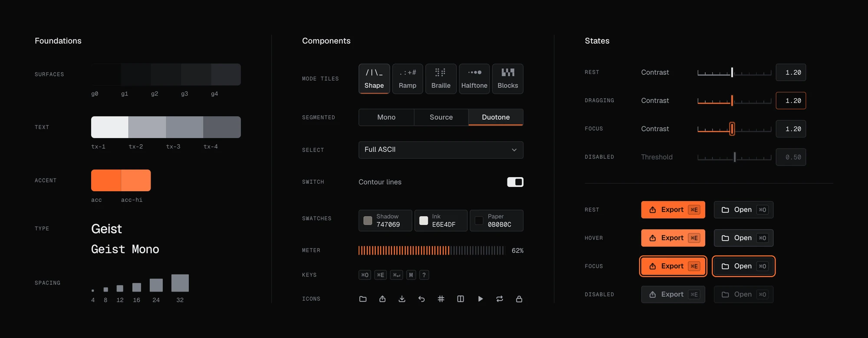Viewport: 868px width, 338px height.
Task: Click the focused Open button with the orange outline
Action: [744, 266]
